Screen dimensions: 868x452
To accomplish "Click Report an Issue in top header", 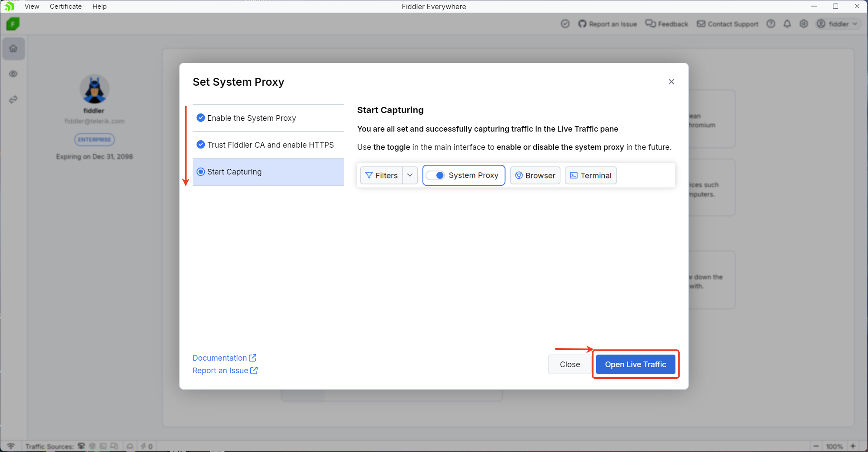I will pos(608,24).
